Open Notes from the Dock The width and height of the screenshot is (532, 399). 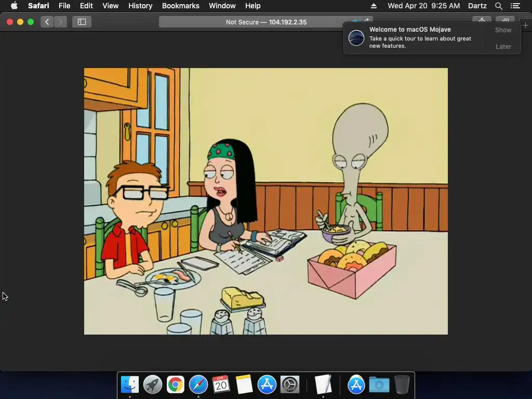(244, 384)
